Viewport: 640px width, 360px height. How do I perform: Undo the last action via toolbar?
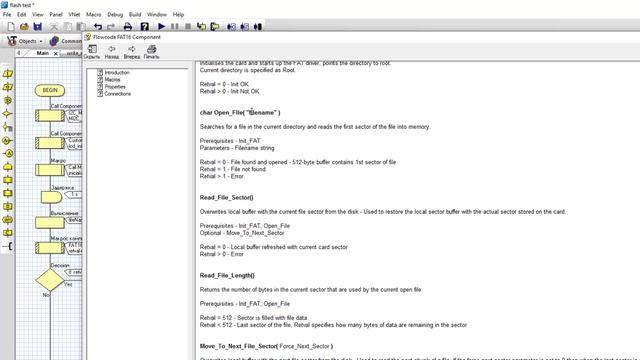[x=98, y=27]
